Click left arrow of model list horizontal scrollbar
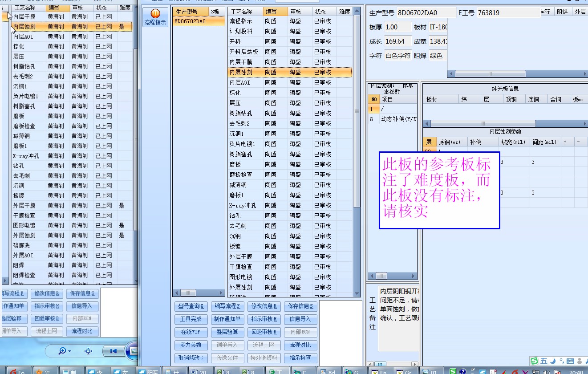This screenshot has width=588, height=374. 176,293
